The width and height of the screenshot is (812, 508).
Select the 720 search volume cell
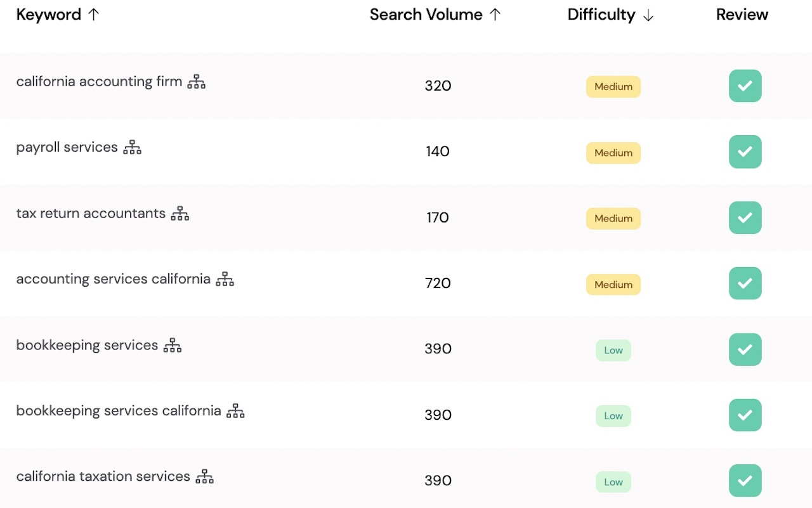(x=438, y=283)
